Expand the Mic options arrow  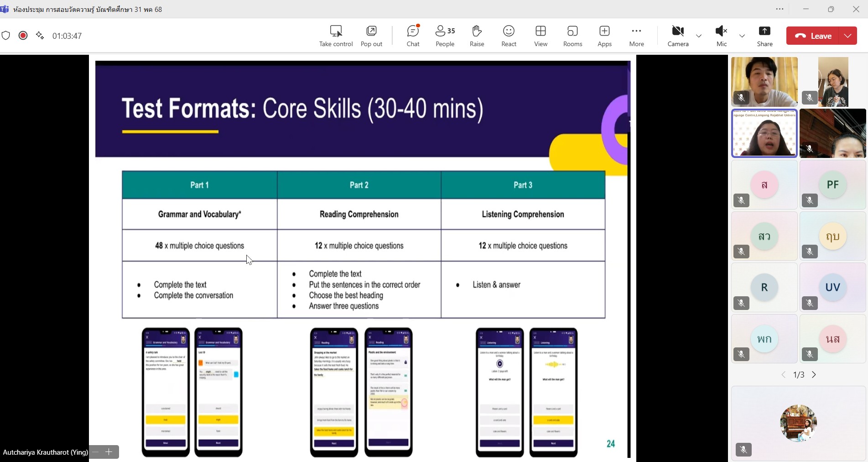pos(742,36)
